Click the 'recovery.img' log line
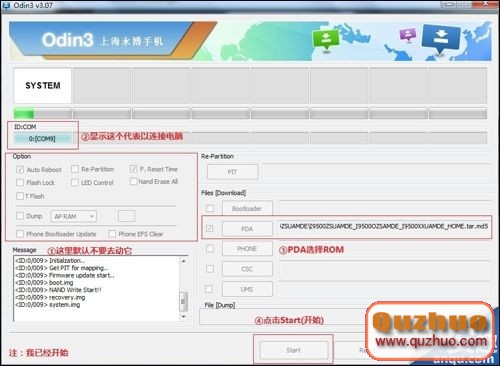This screenshot has width=500, height=366. [x=50, y=297]
